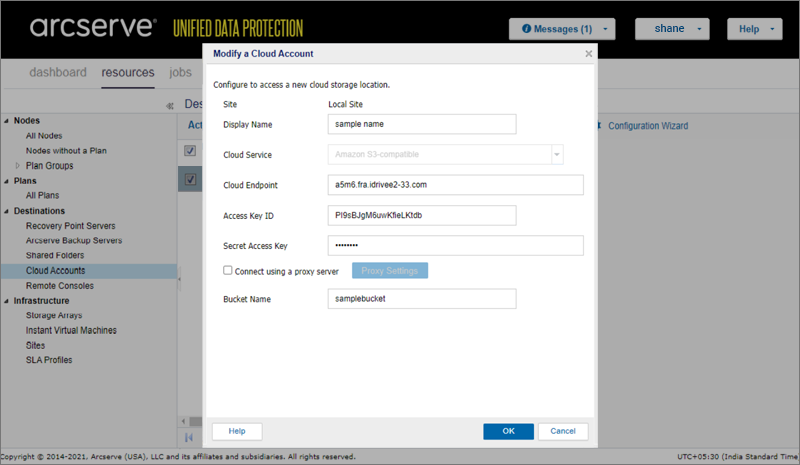This screenshot has height=465, width=800.
Task: Click the dialog Help button
Action: 237,431
